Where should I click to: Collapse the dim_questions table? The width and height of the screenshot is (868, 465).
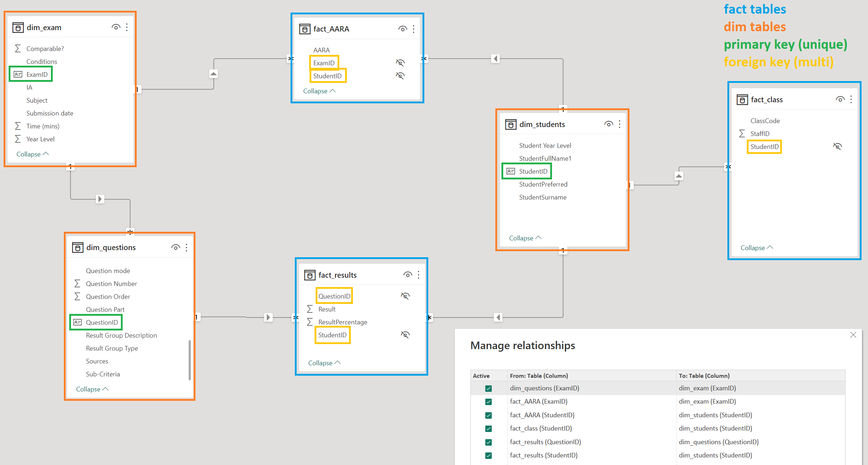92,389
